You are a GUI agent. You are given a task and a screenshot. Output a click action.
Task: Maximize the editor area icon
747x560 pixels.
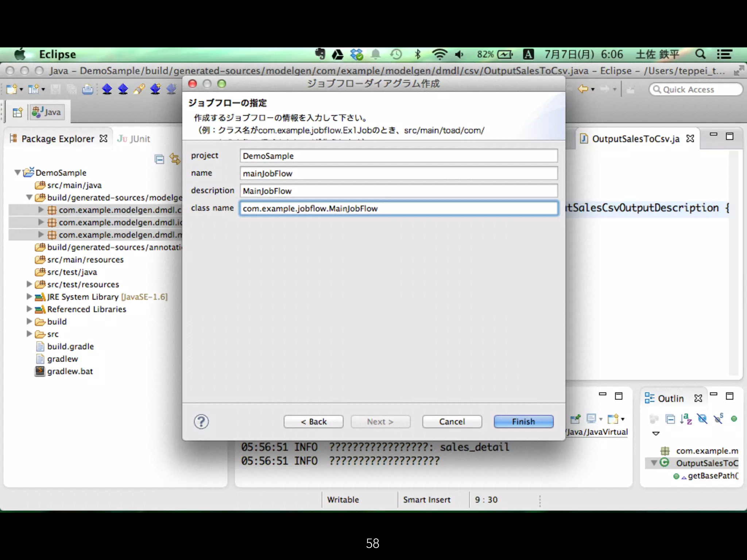tap(729, 136)
